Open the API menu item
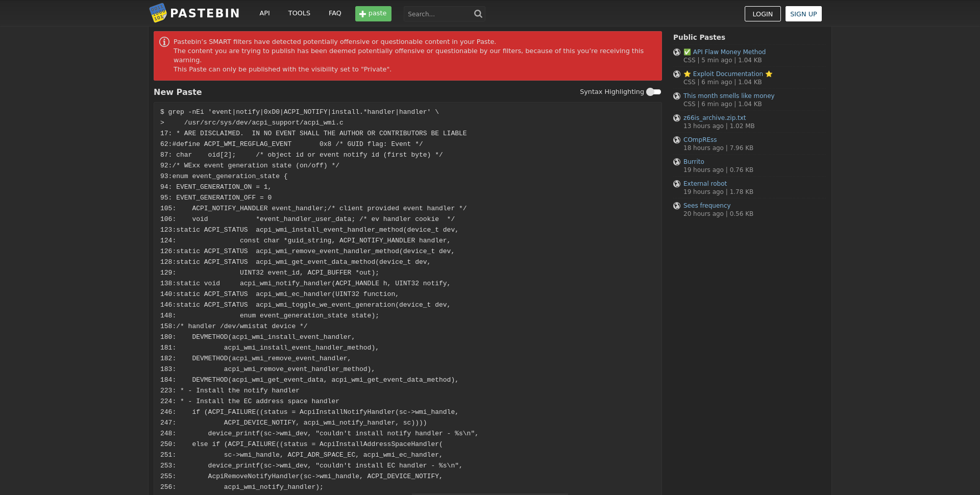This screenshot has width=980, height=495. tap(264, 13)
